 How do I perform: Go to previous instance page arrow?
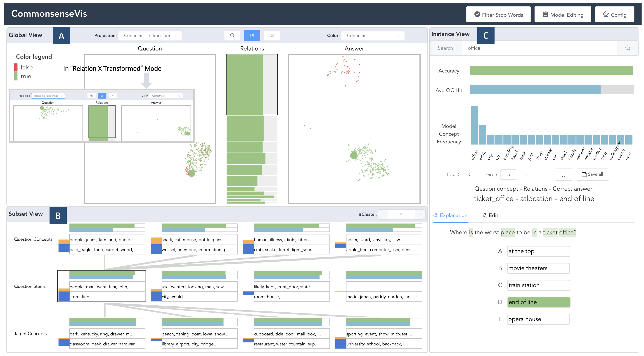[x=469, y=175]
